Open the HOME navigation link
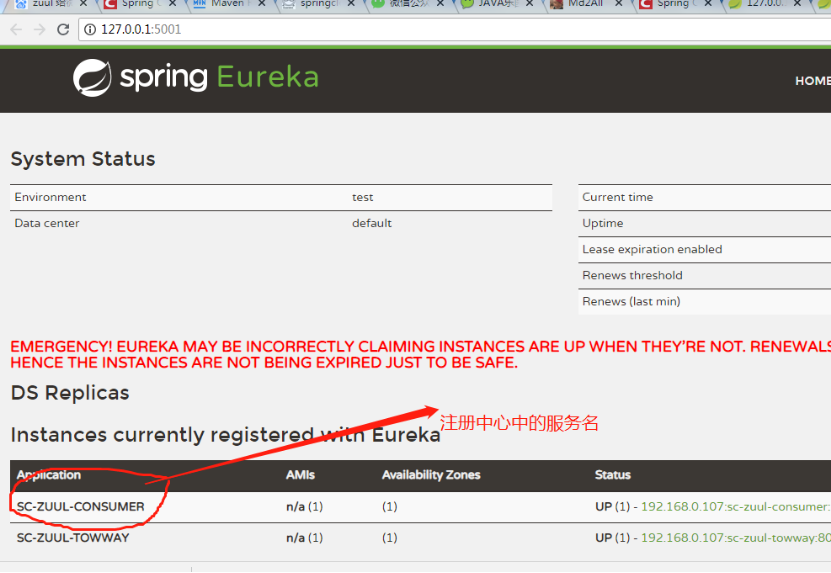 (x=812, y=81)
